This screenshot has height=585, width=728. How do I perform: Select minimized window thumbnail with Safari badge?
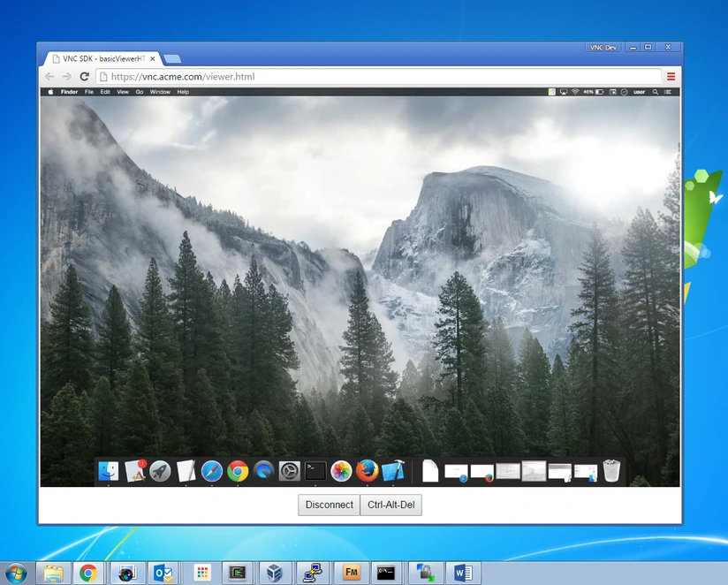coord(456,473)
